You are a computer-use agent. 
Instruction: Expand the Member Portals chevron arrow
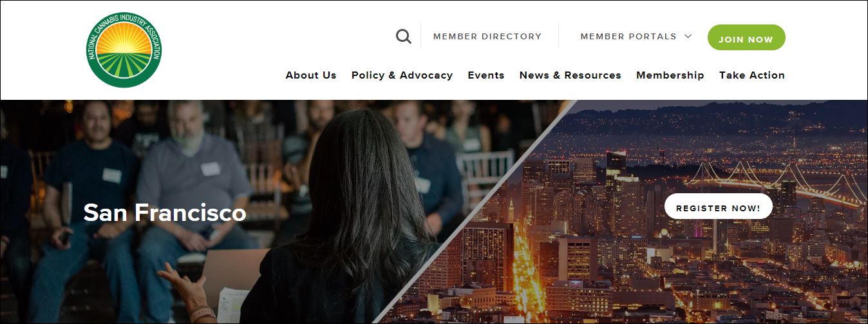688,36
